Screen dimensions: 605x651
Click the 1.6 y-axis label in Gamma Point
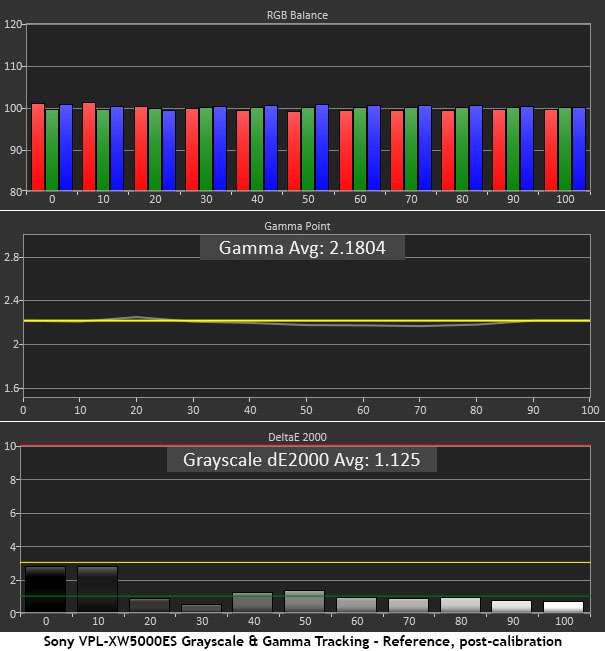12,388
